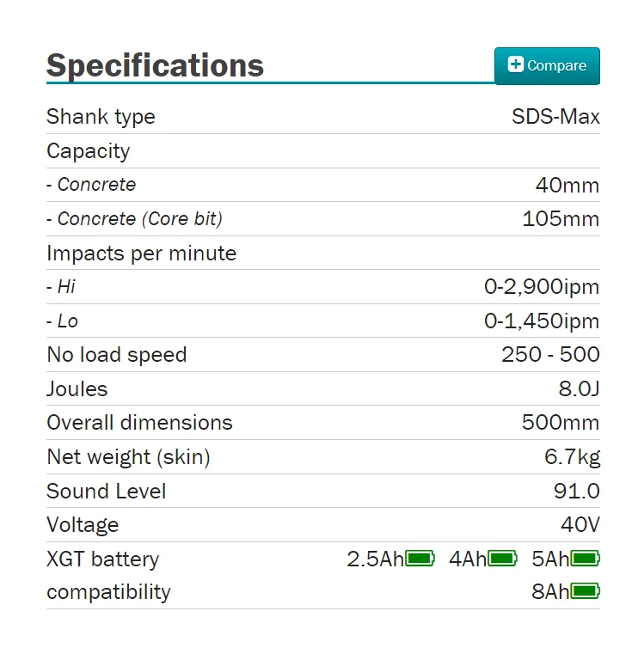This screenshot has width=644, height=654.
Task: Click the 4Ah battery icon
Action: [x=502, y=559]
